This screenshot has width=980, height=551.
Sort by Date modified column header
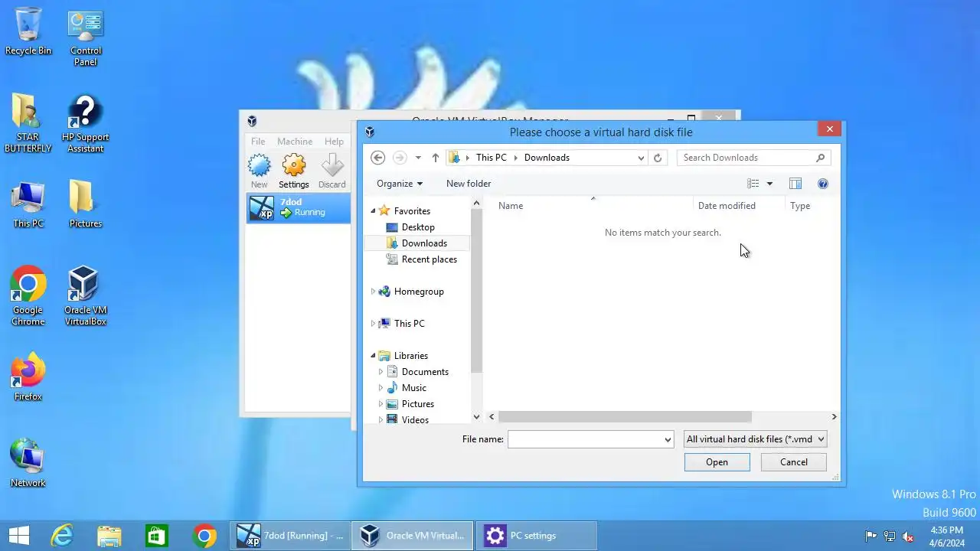[740, 206]
